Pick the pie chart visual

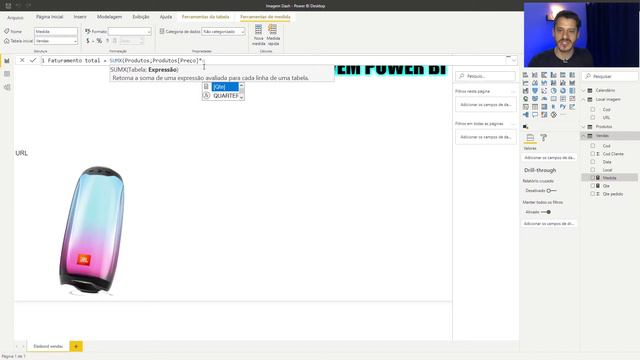(x=553, y=91)
